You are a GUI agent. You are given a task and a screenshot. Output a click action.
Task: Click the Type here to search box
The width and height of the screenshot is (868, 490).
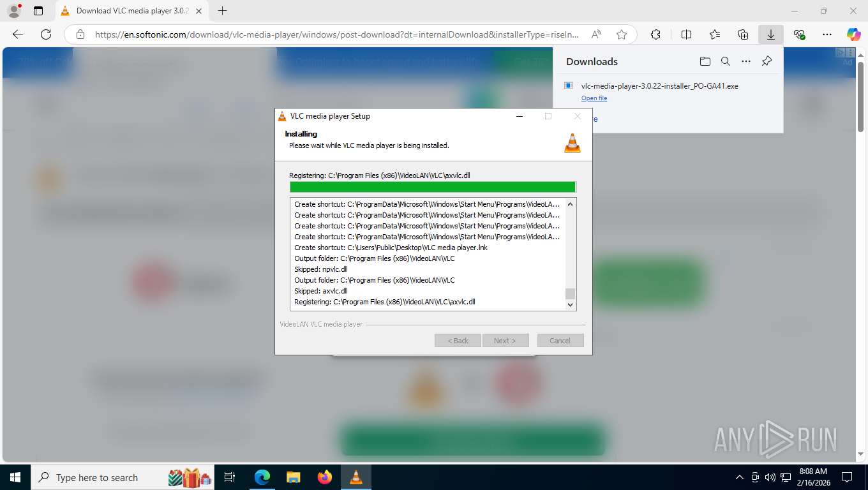tap(123, 477)
